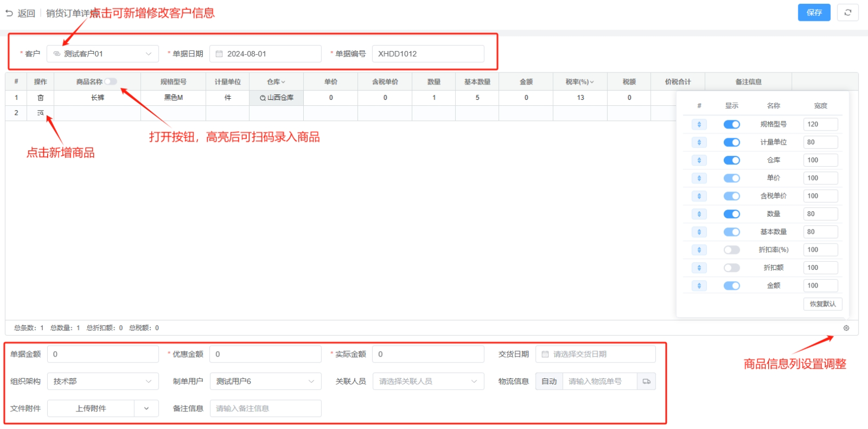Open the 交货日期 date picker field
Screen dimensions: 868x429
[595, 354]
